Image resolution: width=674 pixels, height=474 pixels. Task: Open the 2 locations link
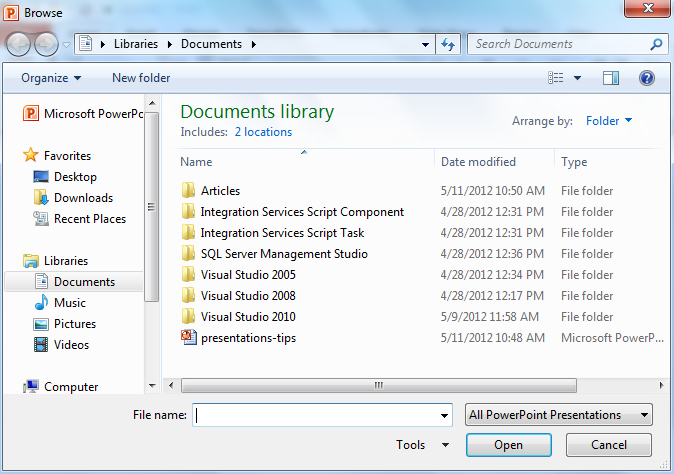pyautogui.click(x=263, y=132)
